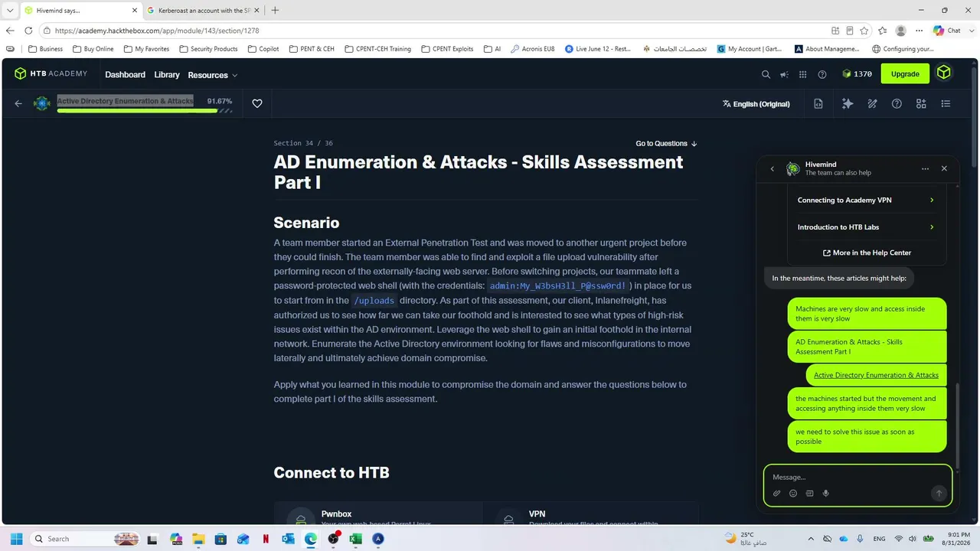Expand the Connecting to Academy VPN article
The image size is (980, 551).
pyautogui.click(x=866, y=200)
